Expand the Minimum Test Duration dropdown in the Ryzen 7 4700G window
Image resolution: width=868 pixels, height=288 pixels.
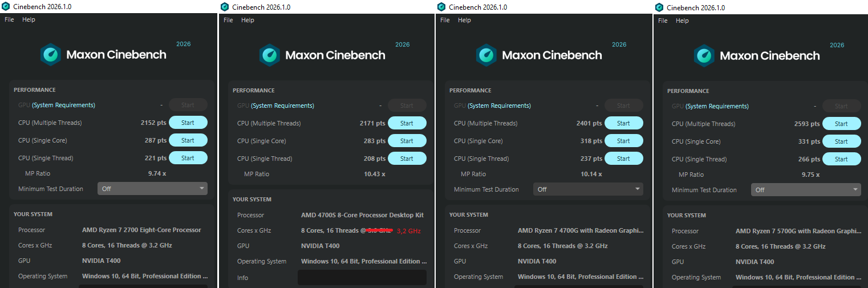tap(588, 189)
